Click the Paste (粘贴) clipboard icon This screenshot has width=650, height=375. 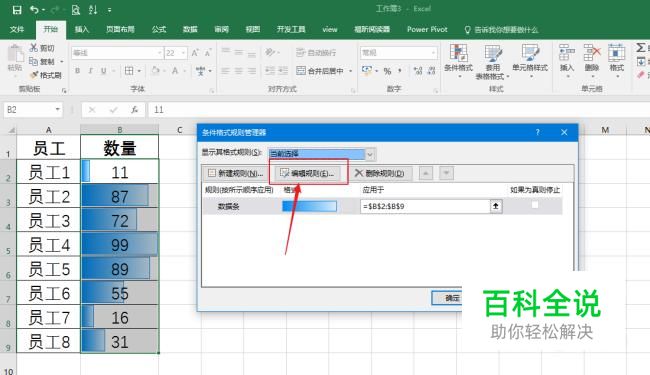coord(16,54)
